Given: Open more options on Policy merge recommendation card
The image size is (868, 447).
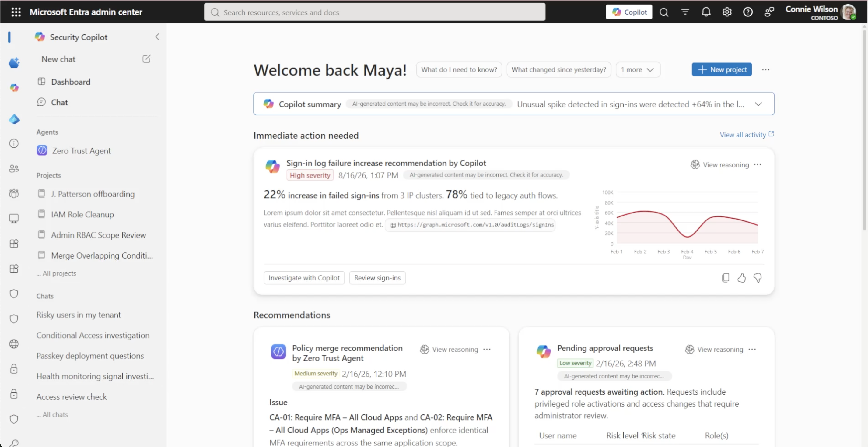Looking at the screenshot, I should [487, 349].
